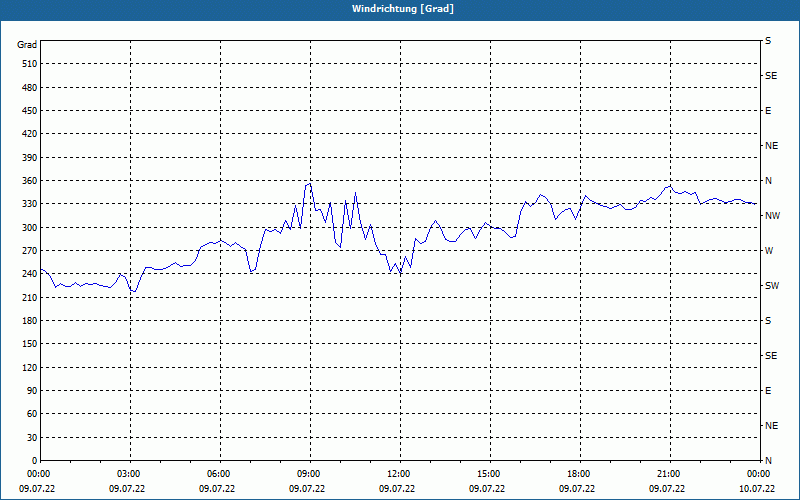Select the 09.07.22 date under 12:00

click(x=396, y=488)
